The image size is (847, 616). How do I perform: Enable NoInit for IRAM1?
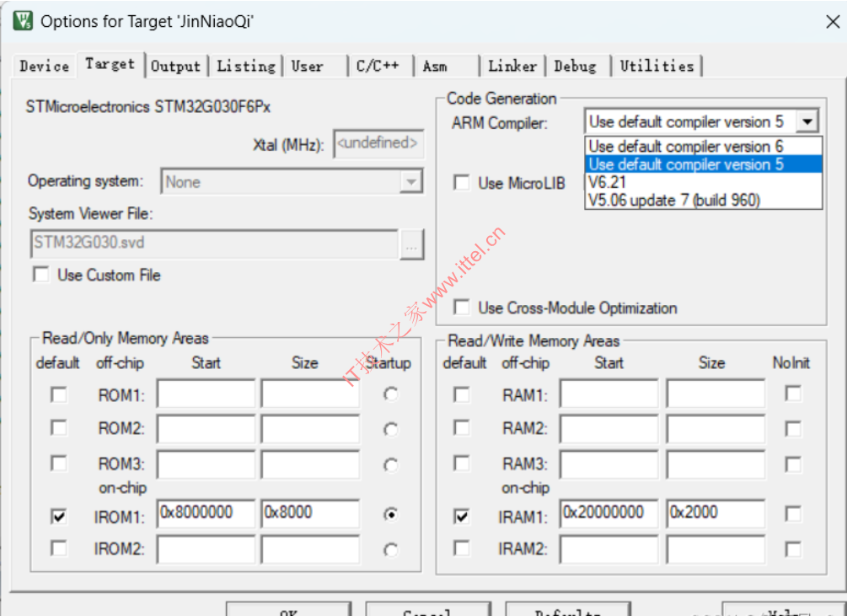(793, 514)
